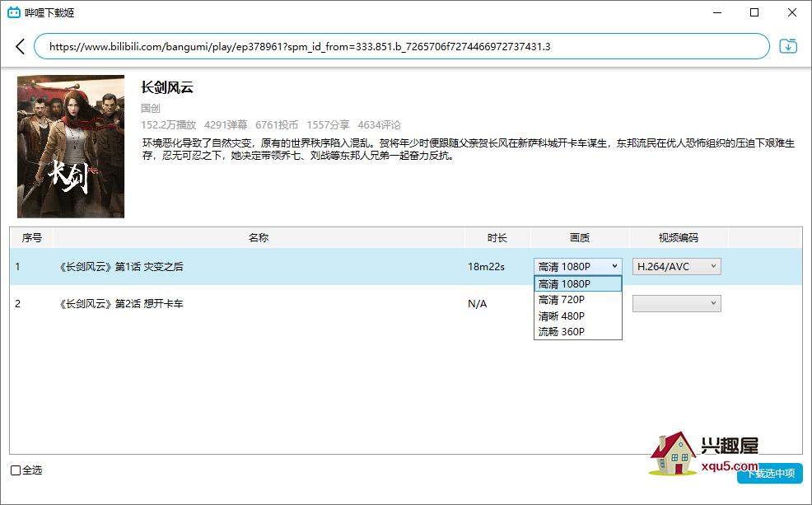812x505 pixels.
Task: Click the 长剑风云 cover thumbnail
Action: click(x=71, y=147)
